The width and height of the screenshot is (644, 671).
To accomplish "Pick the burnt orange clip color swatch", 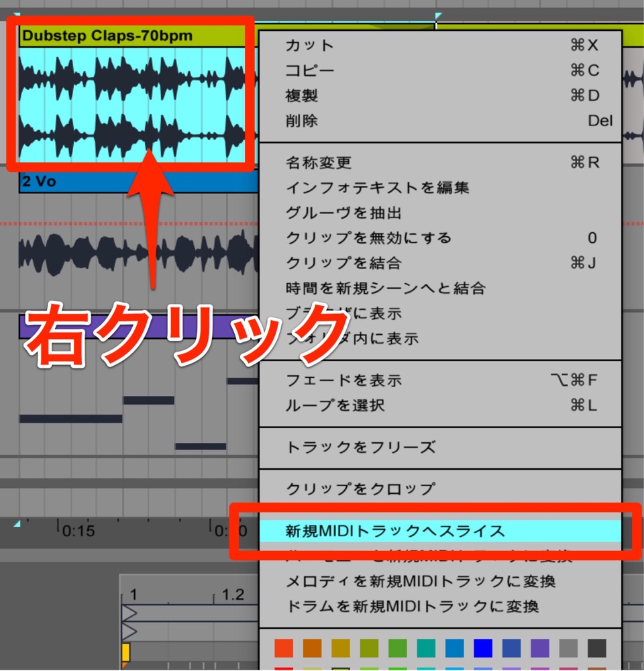I will pos(313,648).
